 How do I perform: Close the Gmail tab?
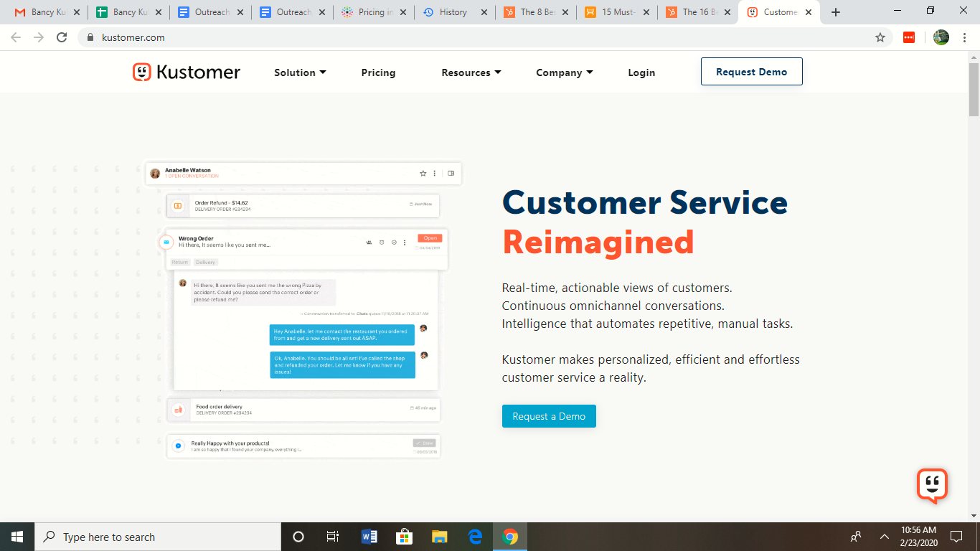pyautogui.click(x=76, y=12)
